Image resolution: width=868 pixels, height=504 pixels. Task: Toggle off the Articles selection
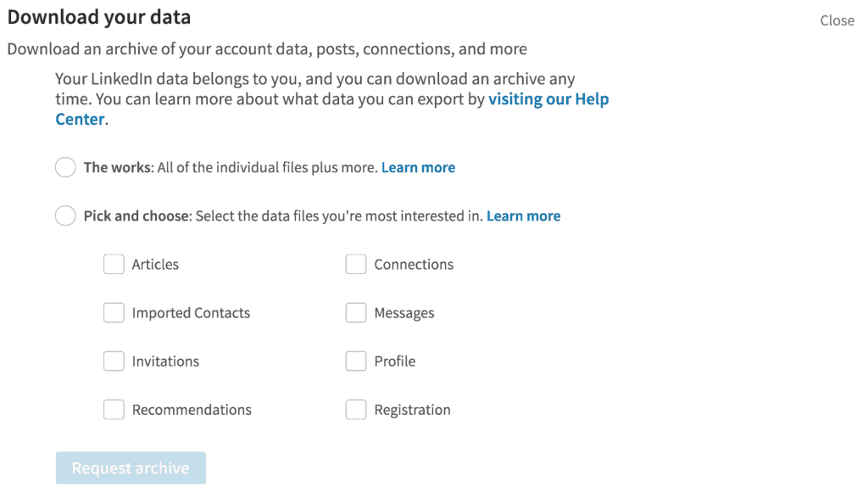(x=114, y=264)
